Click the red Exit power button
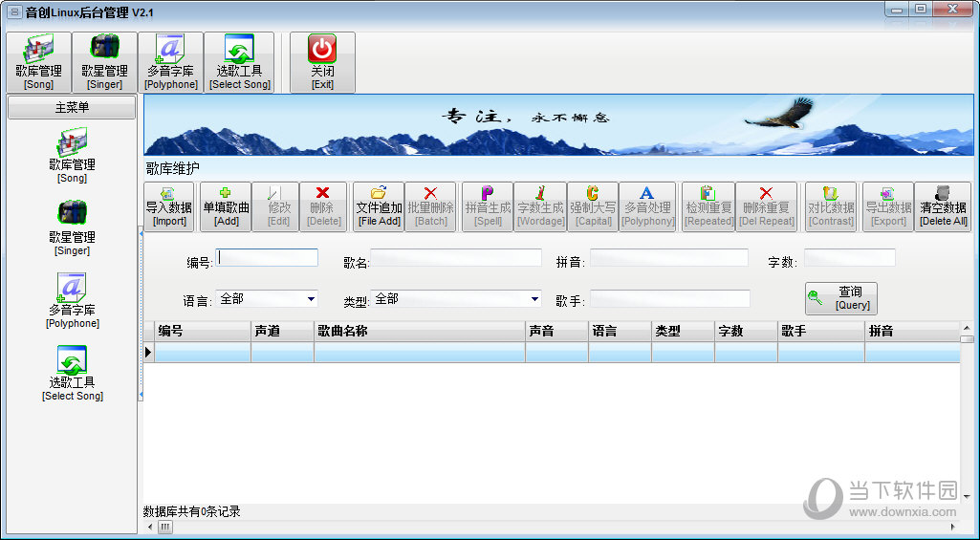 click(322, 62)
